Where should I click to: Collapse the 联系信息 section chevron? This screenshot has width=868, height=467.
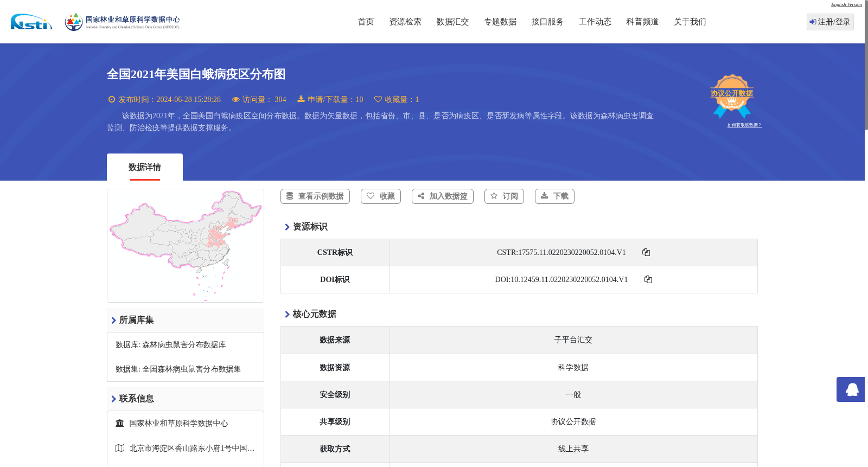(x=113, y=399)
